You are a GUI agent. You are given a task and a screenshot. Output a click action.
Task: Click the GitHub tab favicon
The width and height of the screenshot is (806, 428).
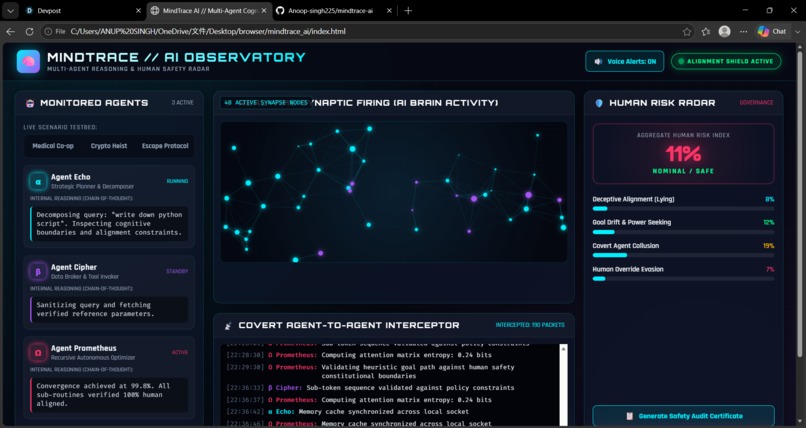tap(280, 10)
